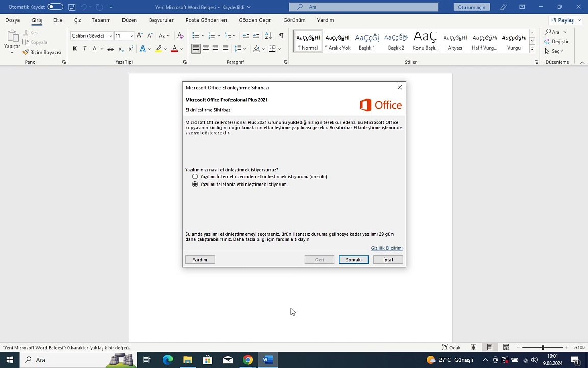This screenshot has height=368, width=588.
Task: Click the Windows Start button
Action: pos(10,360)
